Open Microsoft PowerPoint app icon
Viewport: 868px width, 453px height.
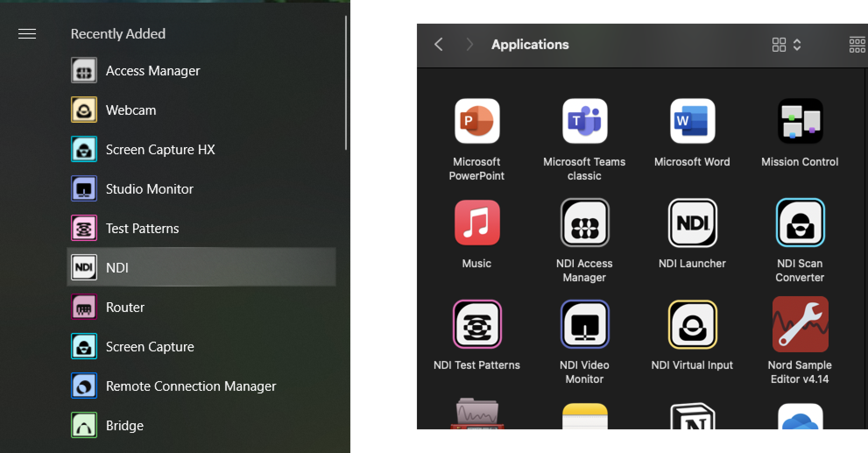tap(477, 121)
